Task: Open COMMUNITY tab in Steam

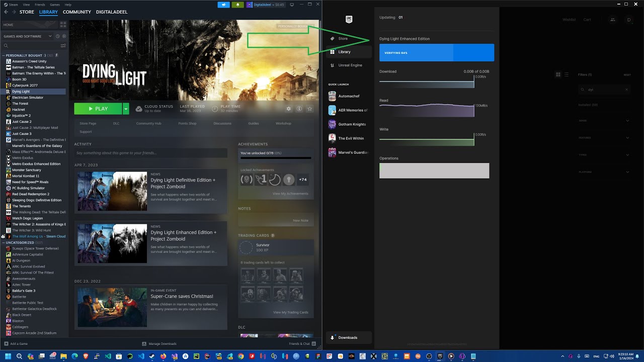Action: (77, 12)
